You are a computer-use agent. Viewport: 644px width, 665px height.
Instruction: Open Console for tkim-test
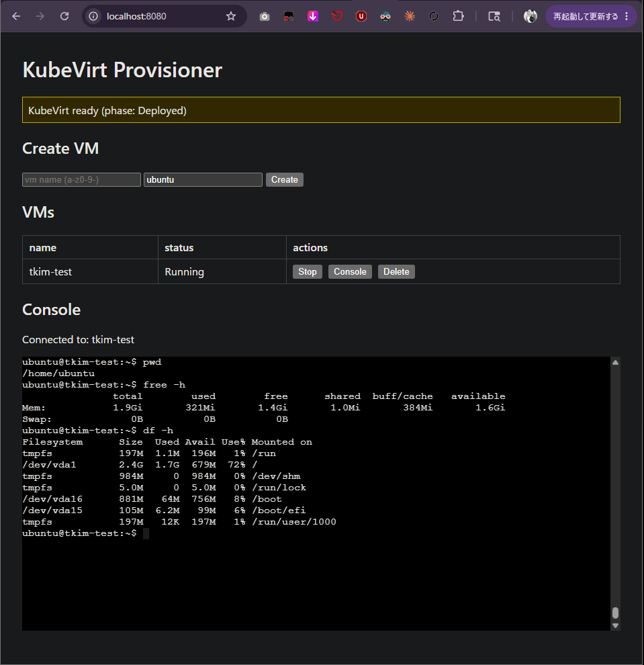pyautogui.click(x=350, y=271)
